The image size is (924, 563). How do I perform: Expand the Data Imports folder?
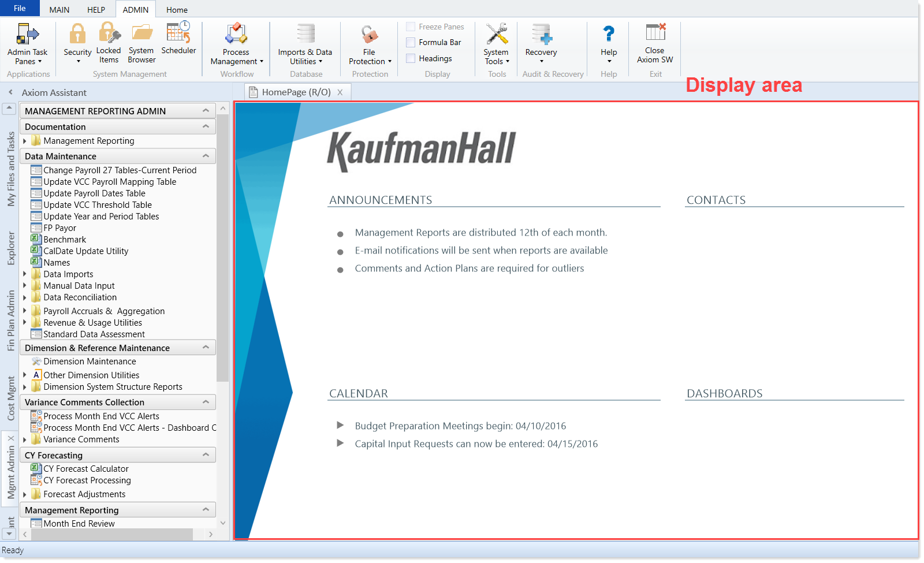point(25,274)
